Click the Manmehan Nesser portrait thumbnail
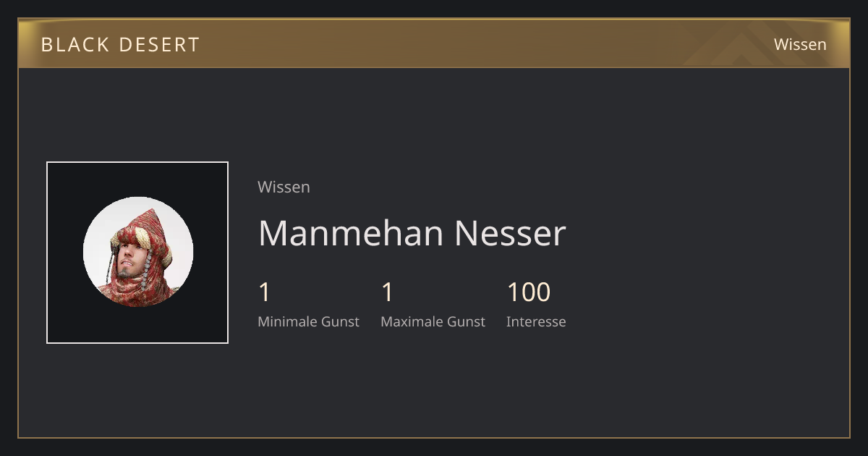The image size is (868, 456). tap(137, 252)
